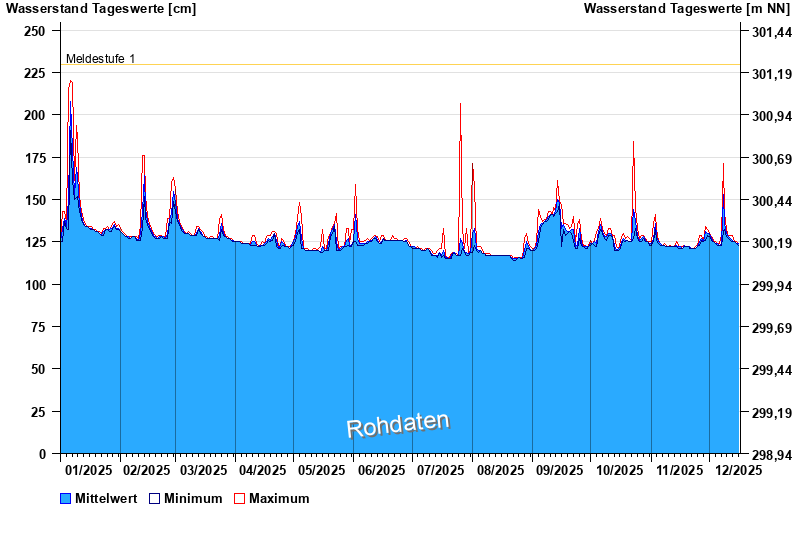Click the red-outlined Maximum legend swatch

tap(239, 498)
